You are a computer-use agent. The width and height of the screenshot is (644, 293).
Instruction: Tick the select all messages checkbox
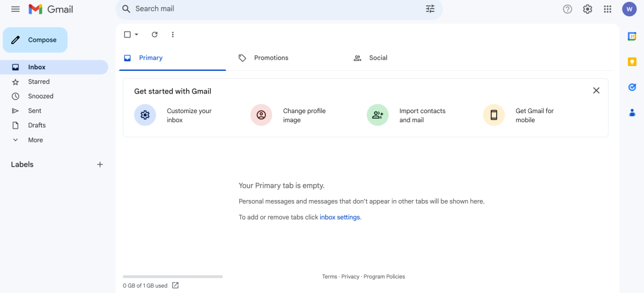pyautogui.click(x=127, y=35)
